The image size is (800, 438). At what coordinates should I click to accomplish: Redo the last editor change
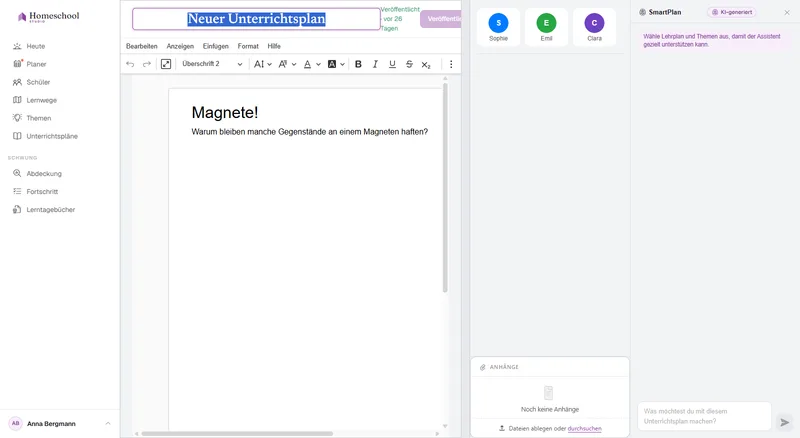[x=146, y=64]
